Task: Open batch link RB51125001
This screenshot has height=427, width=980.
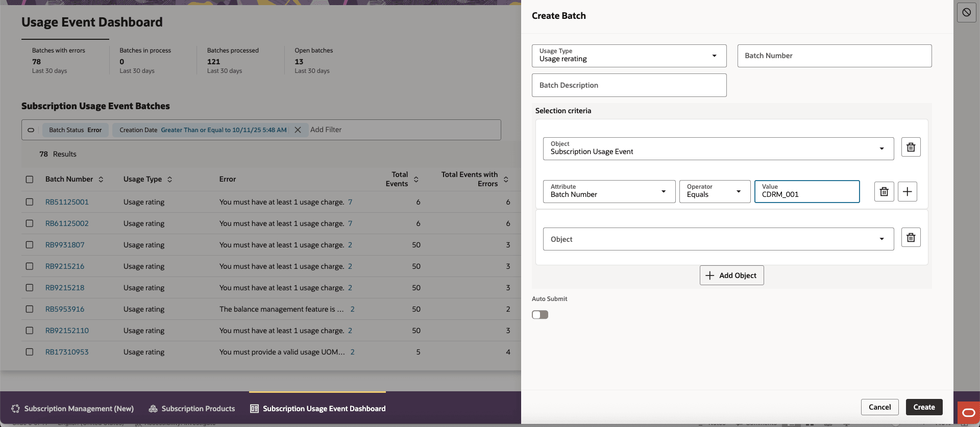Action: click(67, 202)
